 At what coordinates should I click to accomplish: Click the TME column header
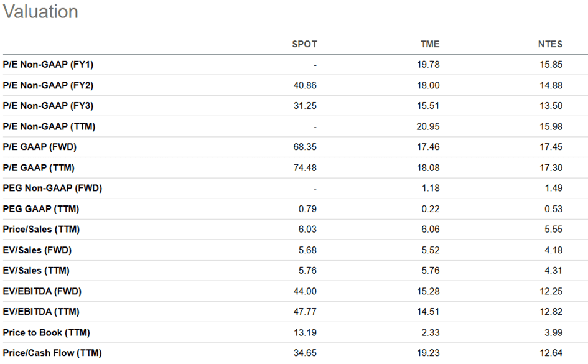[x=429, y=44]
